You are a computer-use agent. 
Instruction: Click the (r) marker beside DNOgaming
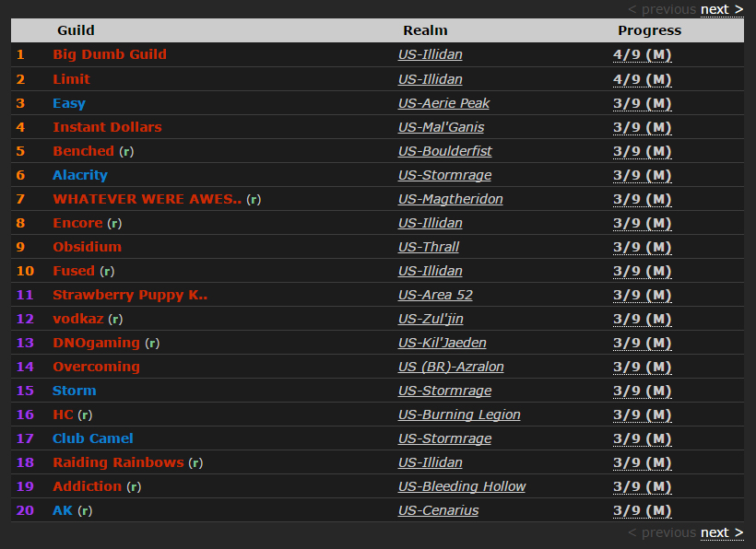coord(152,344)
